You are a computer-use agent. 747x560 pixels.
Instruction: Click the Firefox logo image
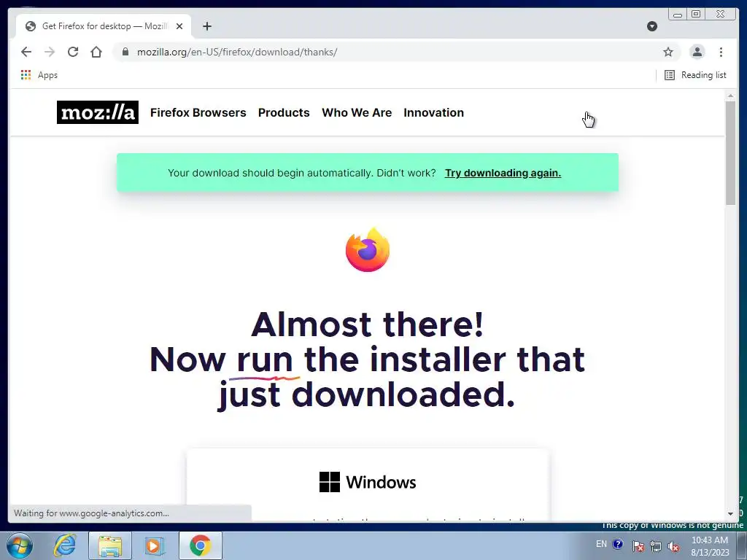tap(368, 250)
